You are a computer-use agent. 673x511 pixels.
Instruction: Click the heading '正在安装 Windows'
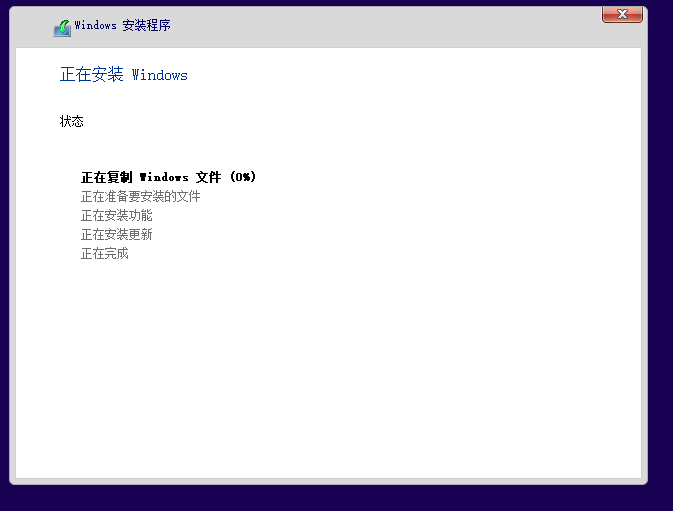tap(124, 75)
